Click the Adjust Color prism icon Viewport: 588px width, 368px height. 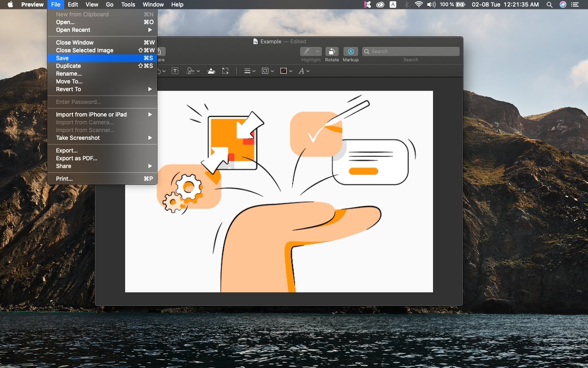tap(211, 71)
